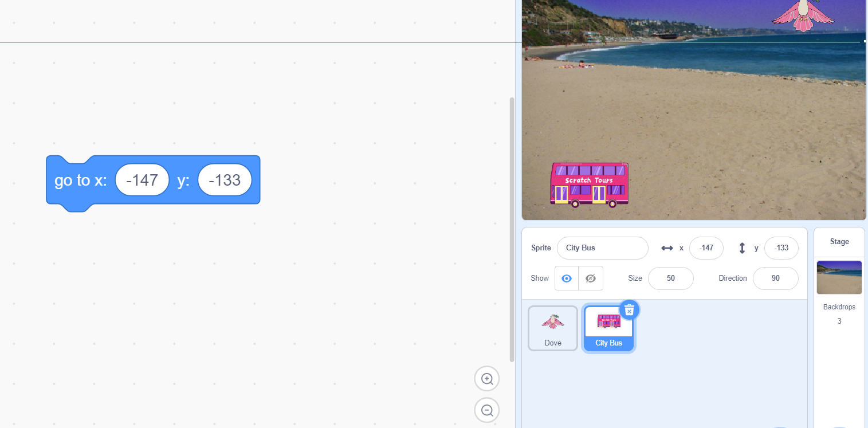Click the Dove sprite on the stage
Screen dimensions: 868x428
tap(803, 15)
